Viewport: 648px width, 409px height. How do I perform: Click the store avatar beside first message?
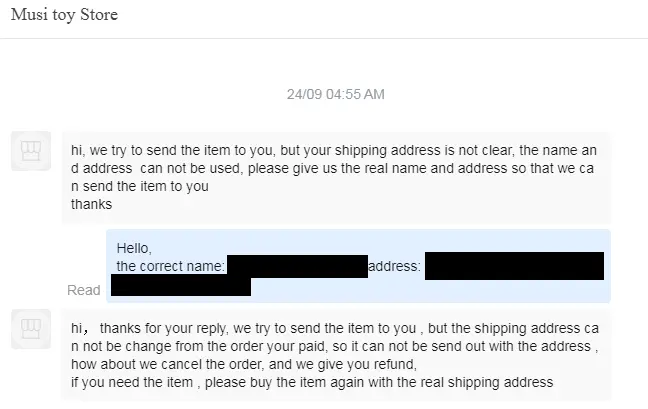pyautogui.click(x=31, y=151)
